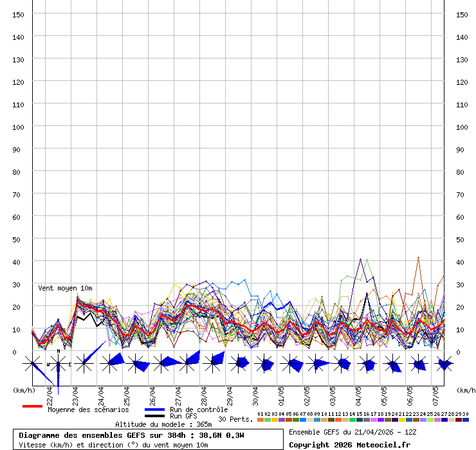Click the black Run GFS legend line

click(154, 417)
